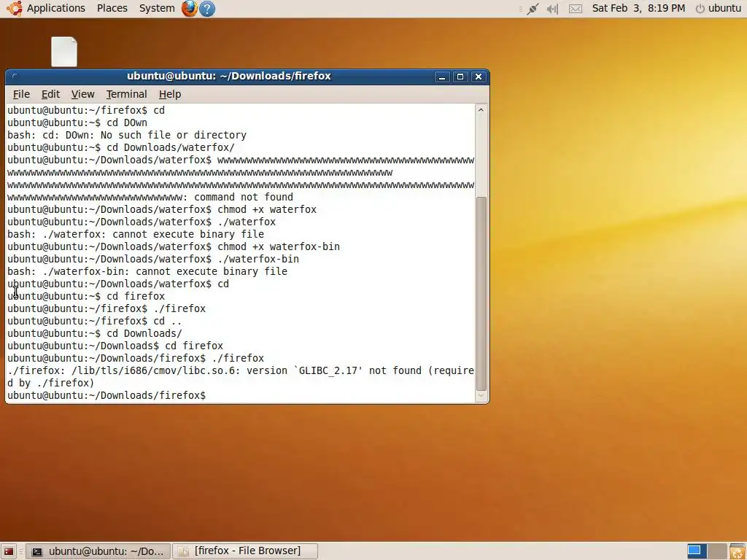Image resolution: width=747 pixels, height=560 pixels.
Task: Open the mail envelope indicator
Action: point(576,9)
